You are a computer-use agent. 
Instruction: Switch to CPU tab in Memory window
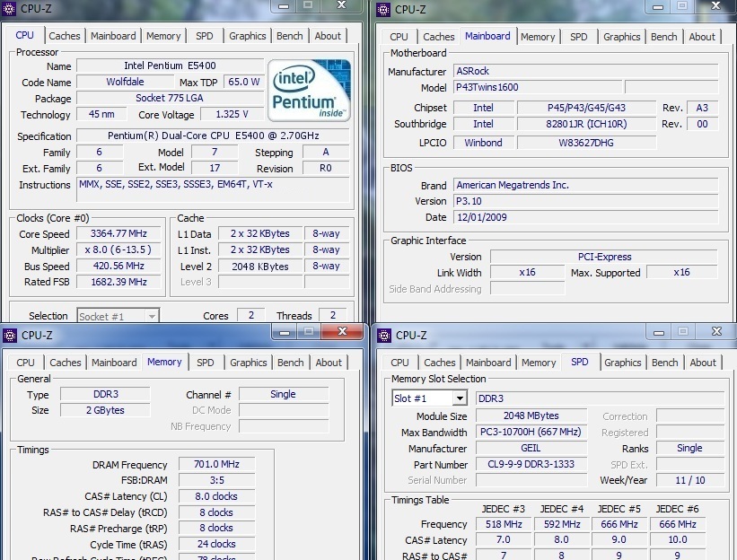(25, 363)
